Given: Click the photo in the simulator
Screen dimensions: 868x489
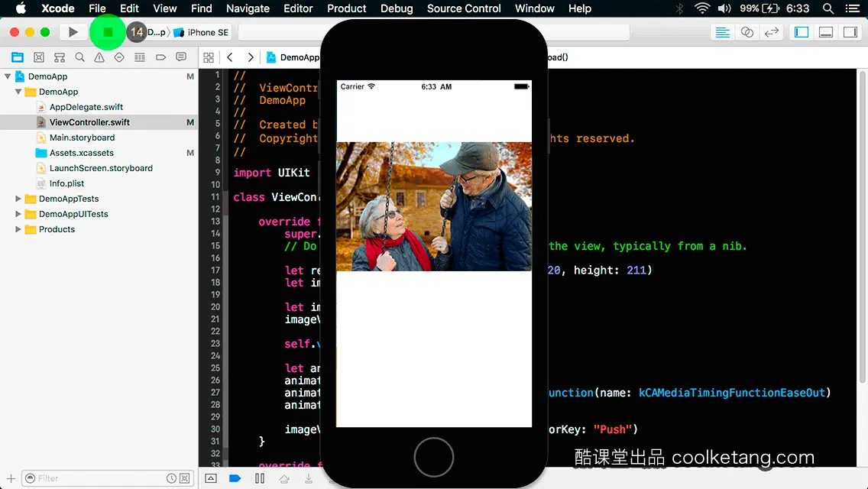Looking at the screenshot, I should [x=434, y=206].
